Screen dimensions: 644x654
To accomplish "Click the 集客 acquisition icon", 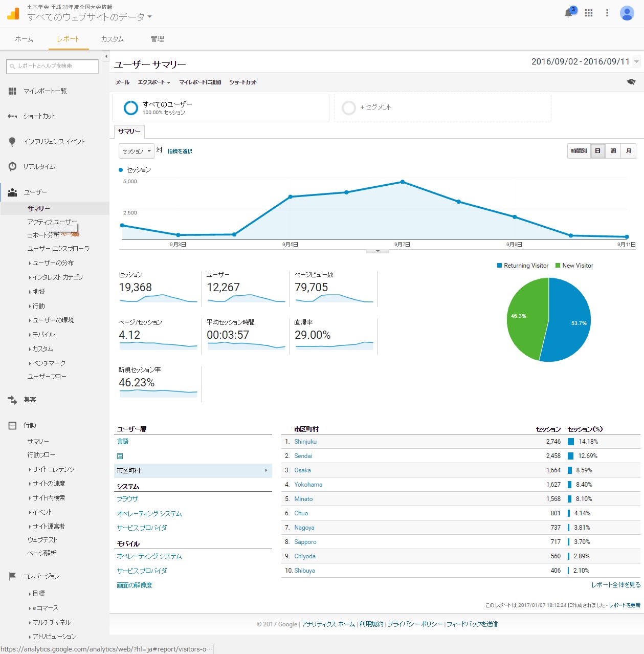I will (x=12, y=400).
